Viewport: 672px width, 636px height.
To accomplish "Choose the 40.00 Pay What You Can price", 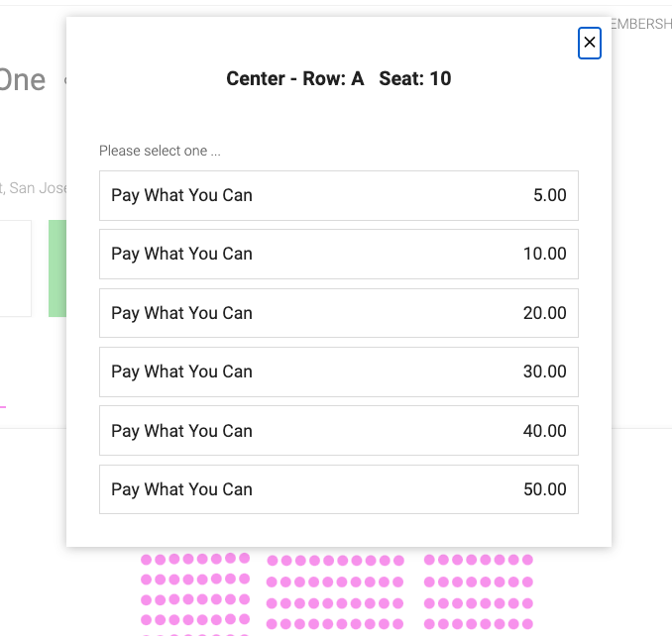I will coord(339,430).
